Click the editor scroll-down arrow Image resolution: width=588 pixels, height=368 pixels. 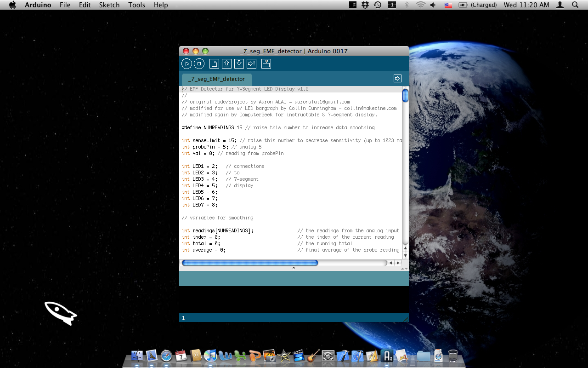coord(405,255)
